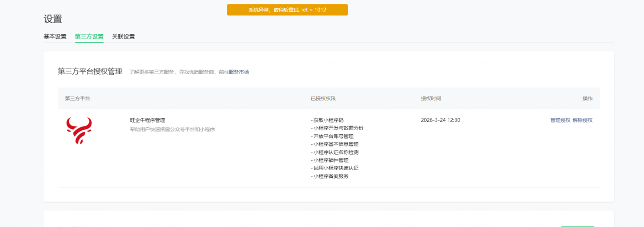Click the 系统异常 error notification banner

click(287, 10)
